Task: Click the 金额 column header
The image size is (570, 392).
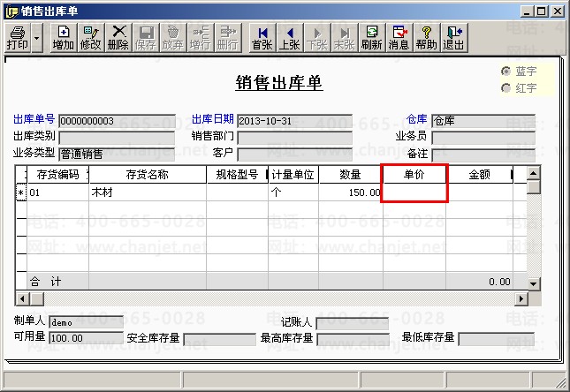Action: (x=479, y=175)
